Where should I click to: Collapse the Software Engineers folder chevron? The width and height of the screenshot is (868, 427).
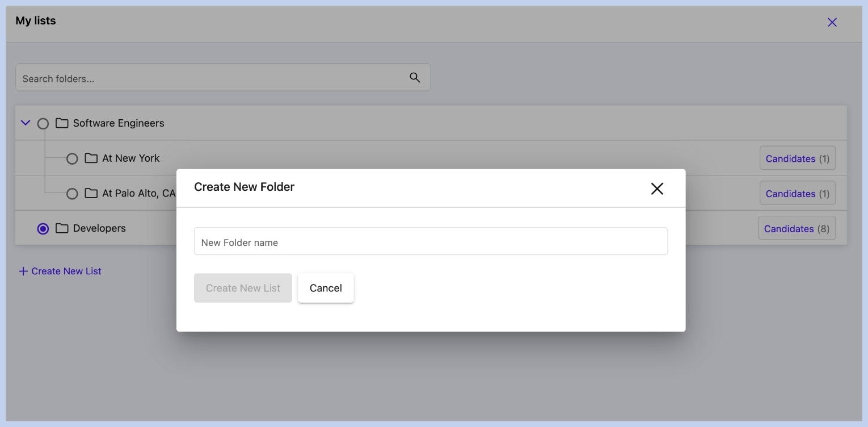click(x=26, y=123)
